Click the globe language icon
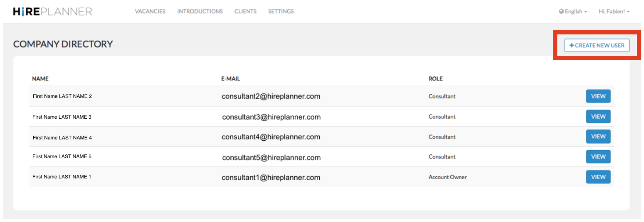The height and width of the screenshot is (222, 644). (x=561, y=12)
